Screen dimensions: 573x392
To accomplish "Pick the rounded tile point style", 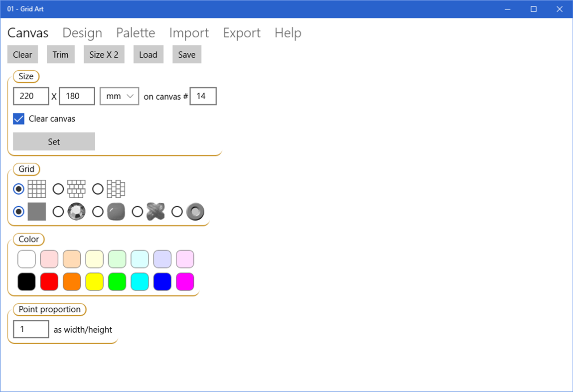I will click(x=116, y=211).
